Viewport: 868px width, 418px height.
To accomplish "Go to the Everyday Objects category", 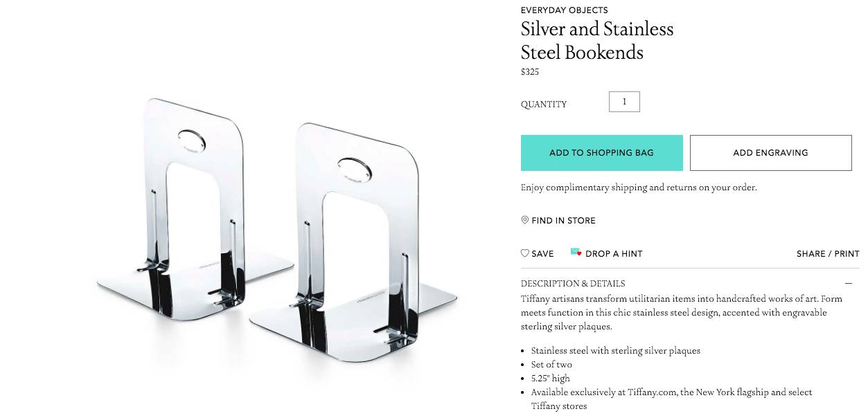I will 564,10.
